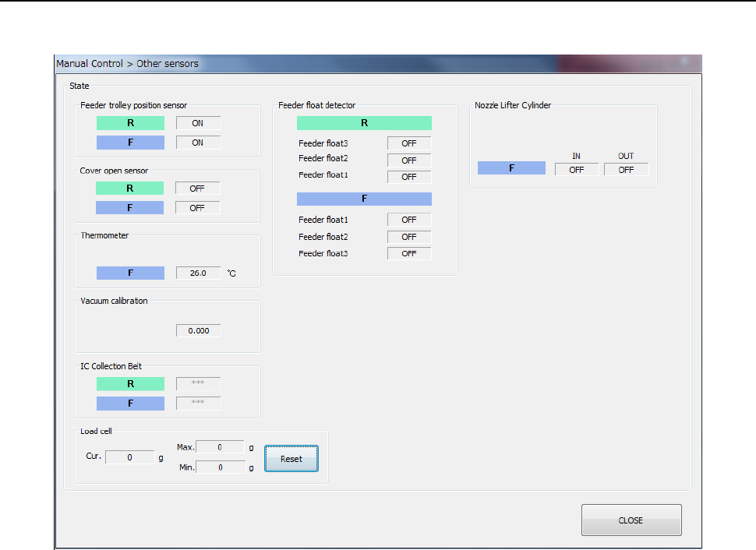756x550 pixels.
Task: Click R side Feeder float1 OFF field
Action: (x=409, y=177)
